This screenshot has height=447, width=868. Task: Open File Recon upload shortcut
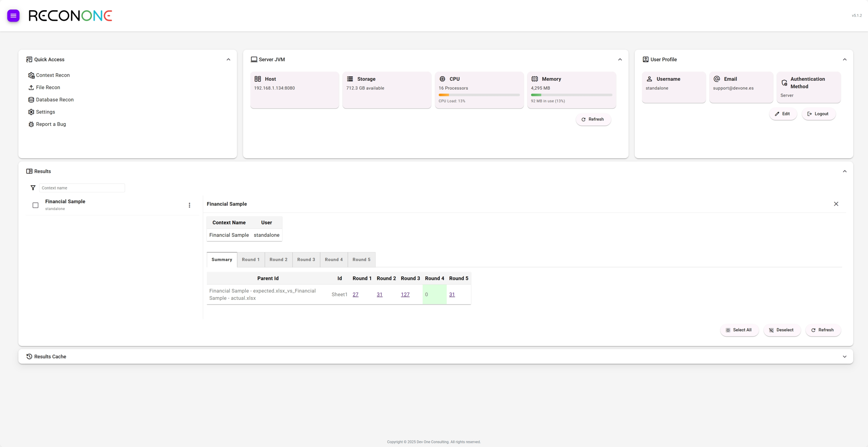[48, 88]
